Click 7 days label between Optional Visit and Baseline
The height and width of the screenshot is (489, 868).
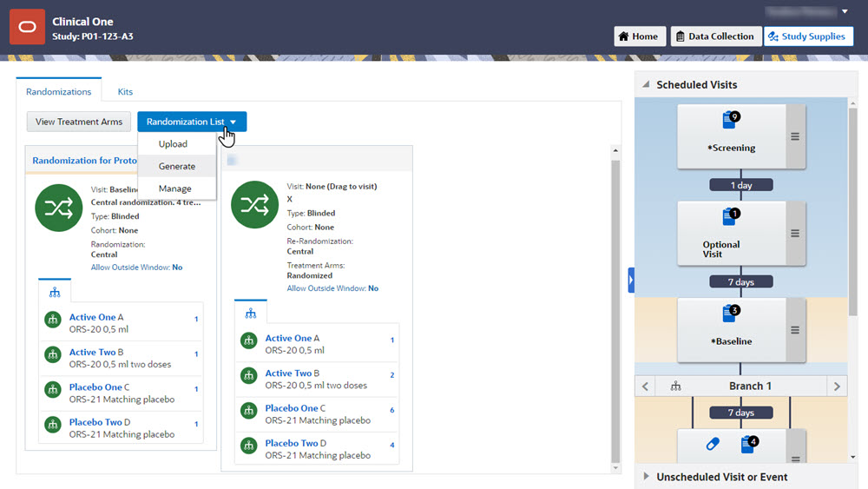[x=741, y=282]
